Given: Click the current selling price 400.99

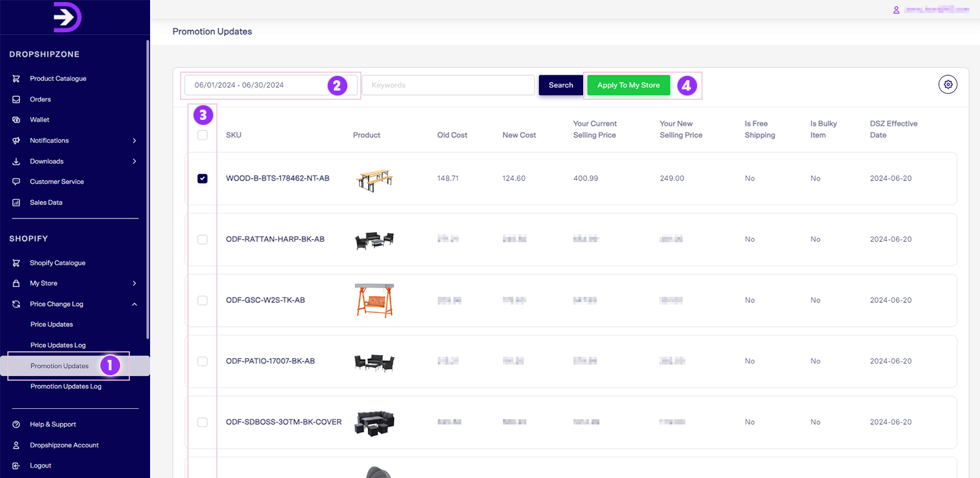Looking at the screenshot, I should pos(586,179).
